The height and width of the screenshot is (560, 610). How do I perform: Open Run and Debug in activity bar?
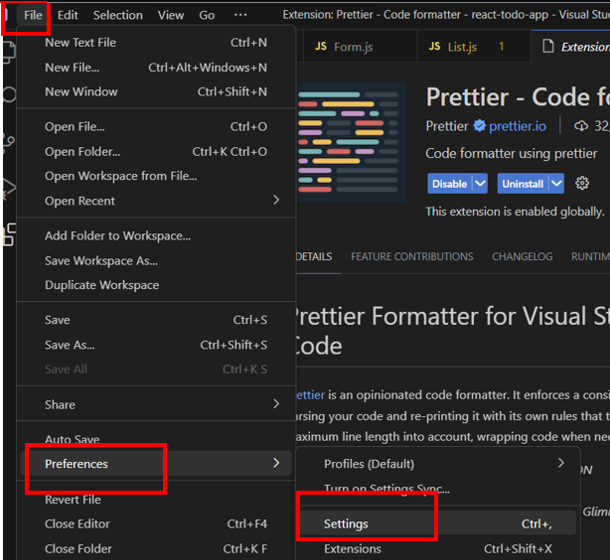[x=9, y=189]
